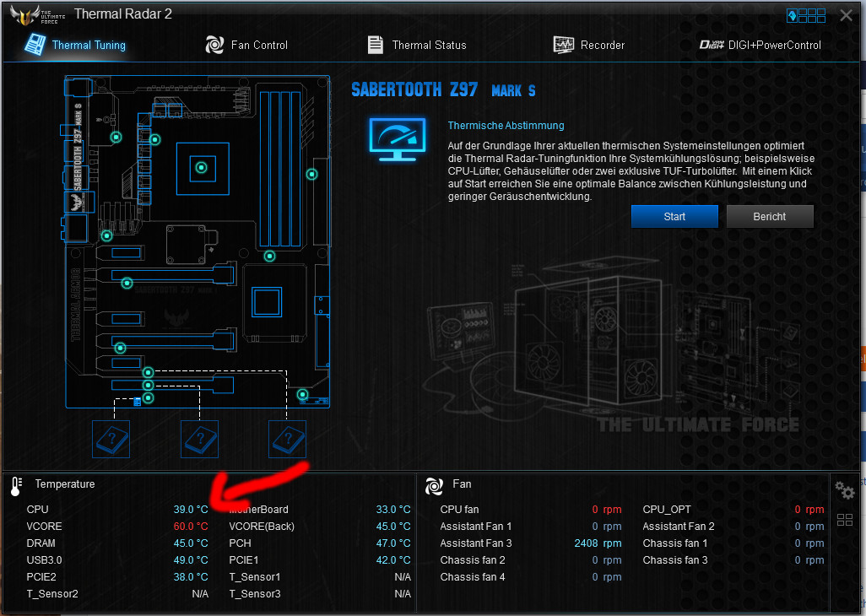
Task: Select the sensor dot at board bottom-right corner
Action: (303, 394)
